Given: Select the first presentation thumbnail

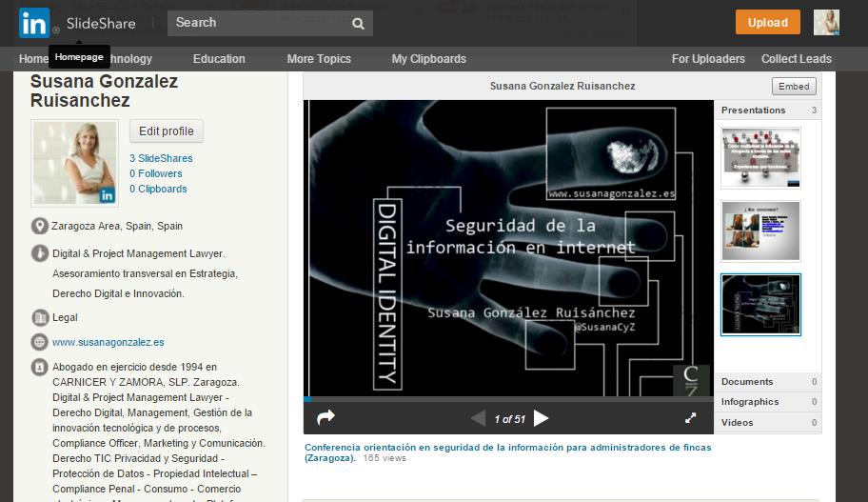Looking at the screenshot, I should click(x=760, y=157).
